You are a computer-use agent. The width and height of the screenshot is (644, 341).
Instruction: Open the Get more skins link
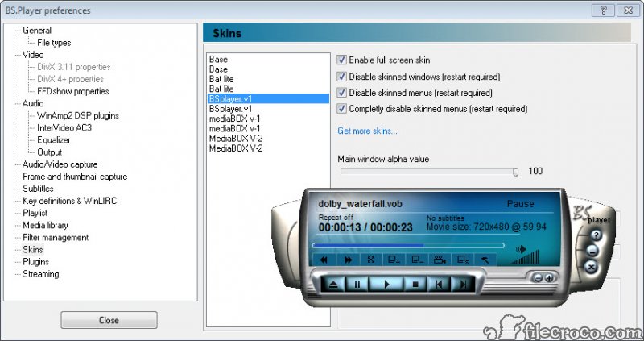pyautogui.click(x=367, y=131)
